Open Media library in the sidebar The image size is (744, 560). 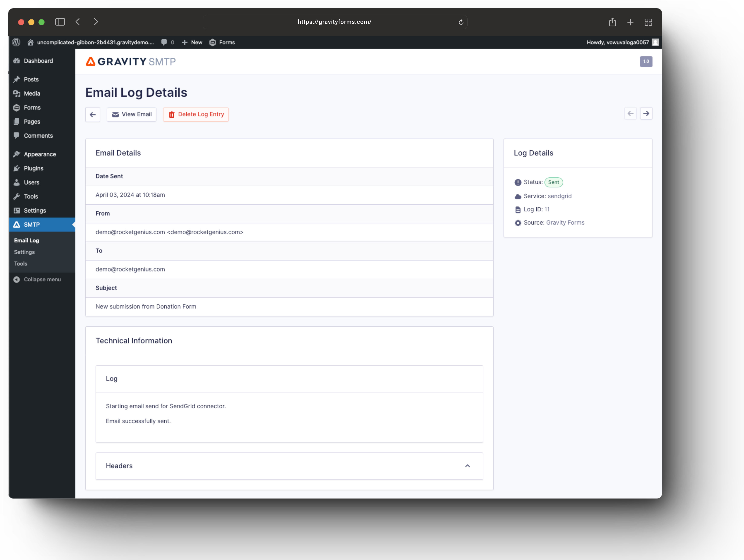tap(32, 93)
